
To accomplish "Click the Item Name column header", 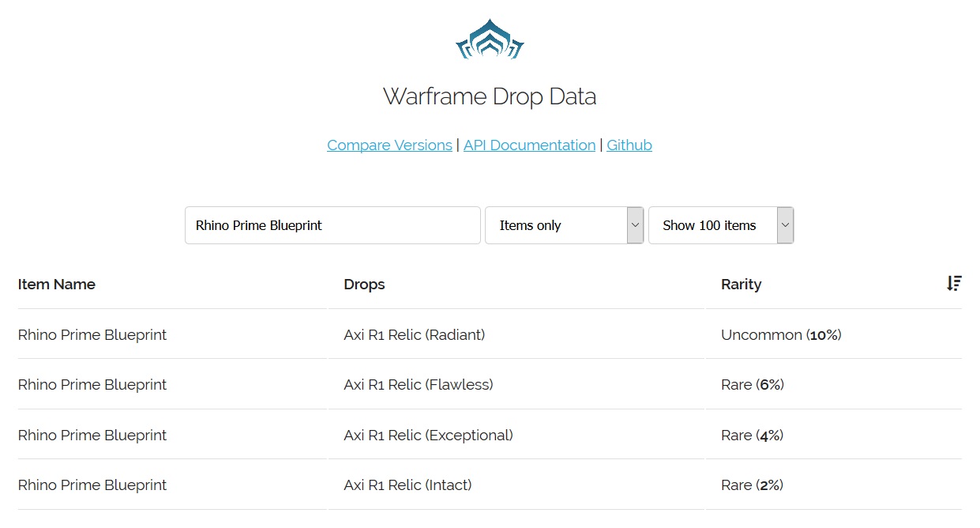I will [x=57, y=285].
